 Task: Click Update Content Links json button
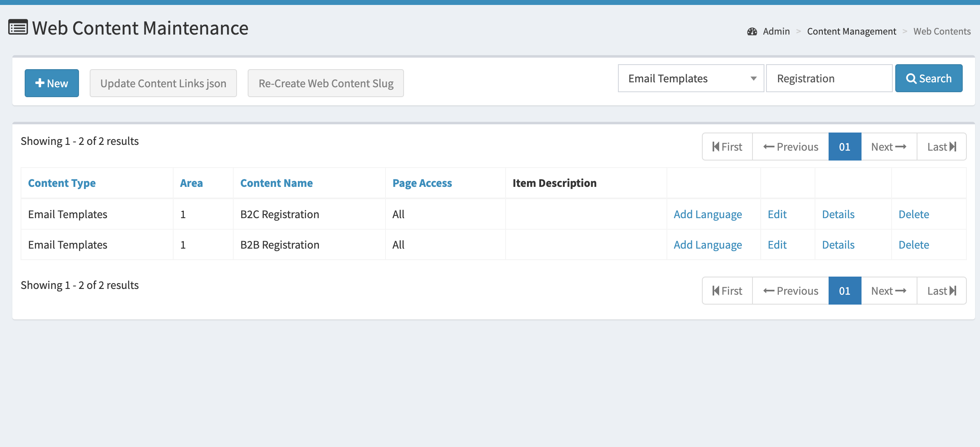pos(163,83)
